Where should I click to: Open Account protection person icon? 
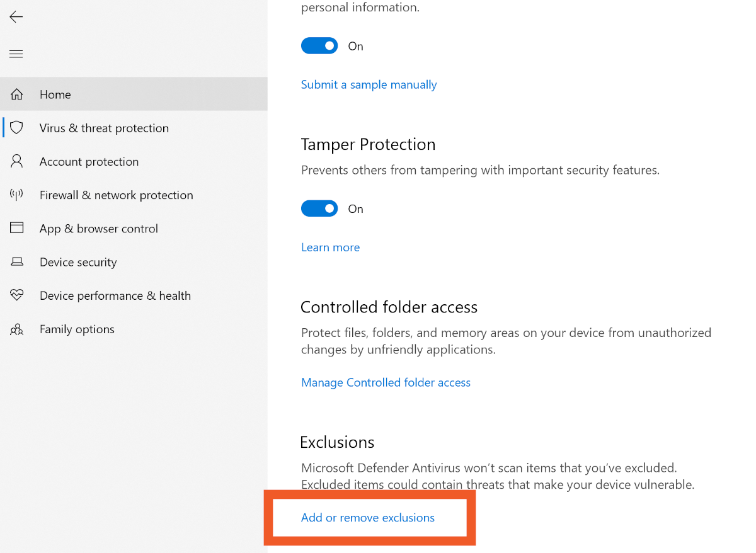[x=17, y=161]
